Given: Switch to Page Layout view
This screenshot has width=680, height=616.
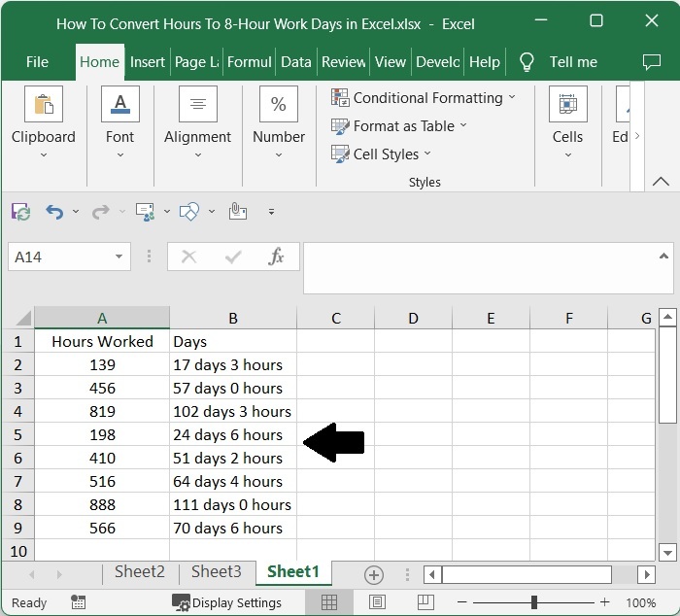Looking at the screenshot, I should [x=377, y=602].
